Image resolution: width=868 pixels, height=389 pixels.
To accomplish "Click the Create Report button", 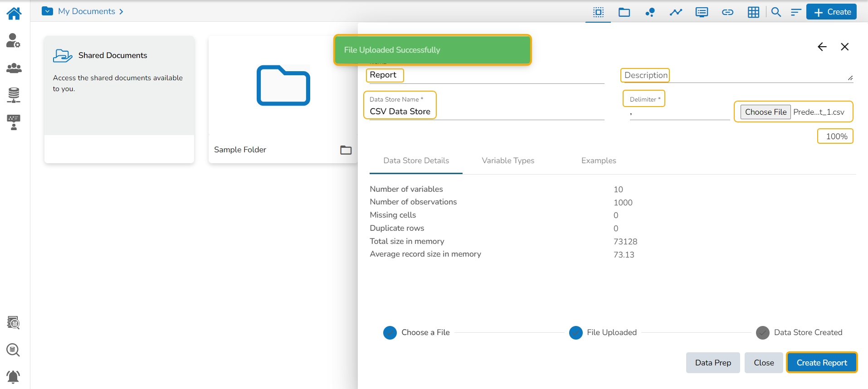I will tap(821, 363).
